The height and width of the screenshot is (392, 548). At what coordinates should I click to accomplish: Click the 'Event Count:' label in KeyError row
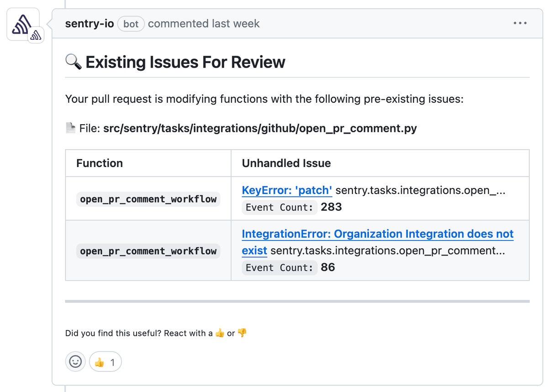[x=279, y=207]
